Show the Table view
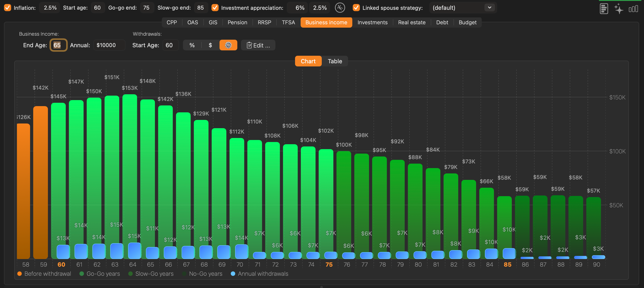Image resolution: width=644 pixels, height=288 pixels. coord(335,61)
